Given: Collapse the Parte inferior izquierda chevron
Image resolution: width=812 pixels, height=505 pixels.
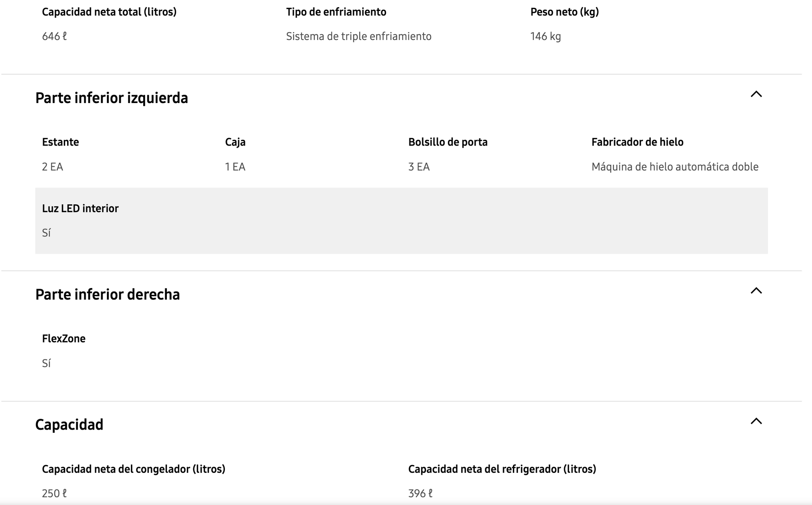Looking at the screenshot, I should click(x=756, y=94).
